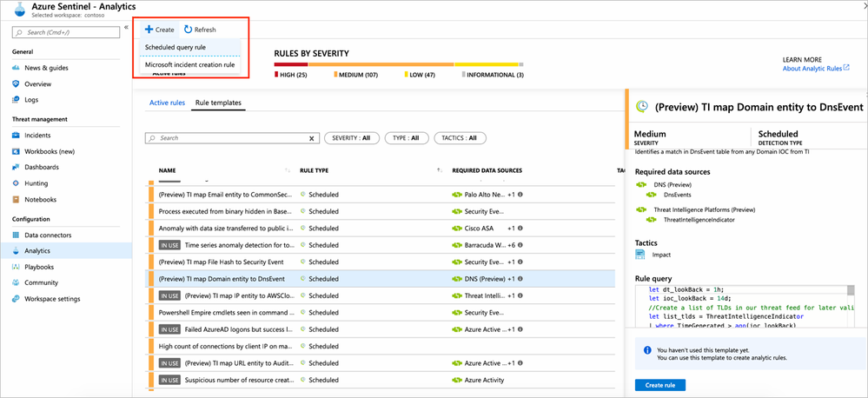The height and width of the screenshot is (398, 868).
Task: Select TI map File Hash to Security Event row
Action: point(380,262)
